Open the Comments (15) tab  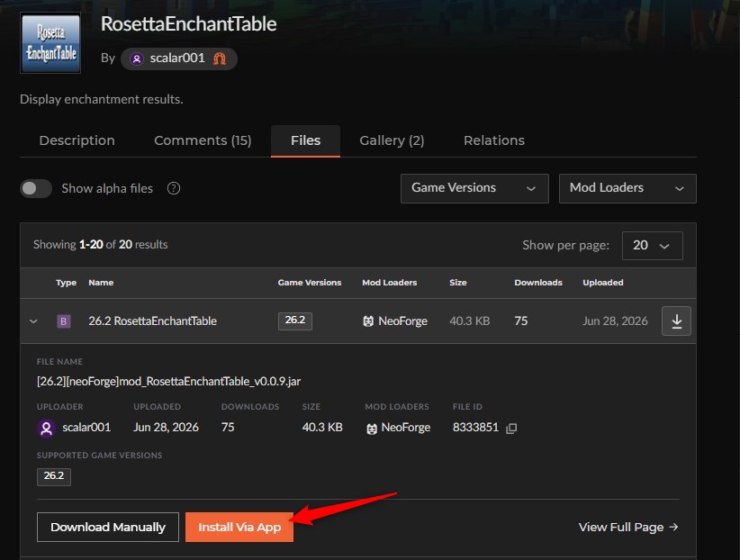(203, 140)
